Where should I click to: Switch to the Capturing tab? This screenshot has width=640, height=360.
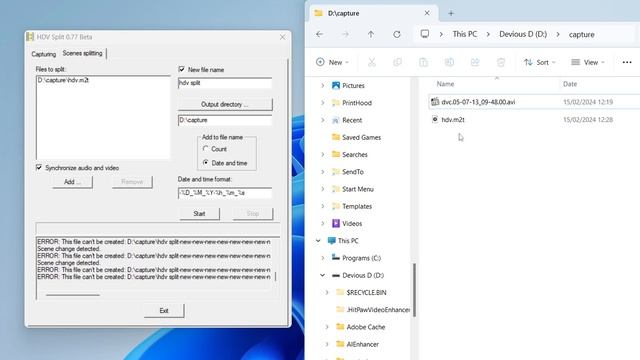click(x=44, y=54)
